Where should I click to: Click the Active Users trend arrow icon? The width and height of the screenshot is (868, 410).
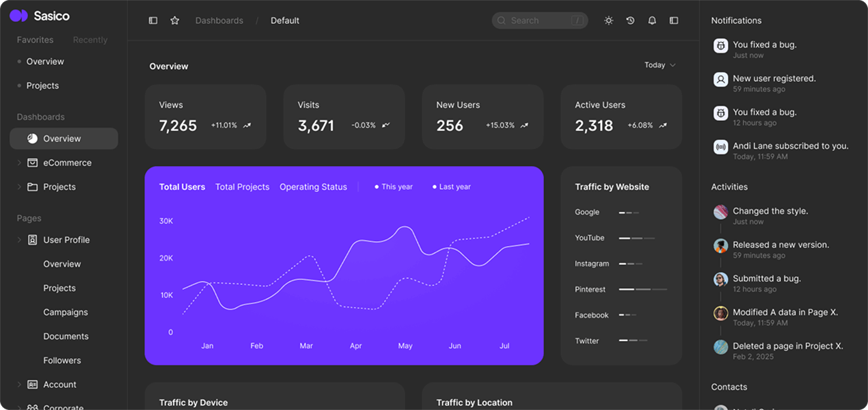(x=663, y=126)
